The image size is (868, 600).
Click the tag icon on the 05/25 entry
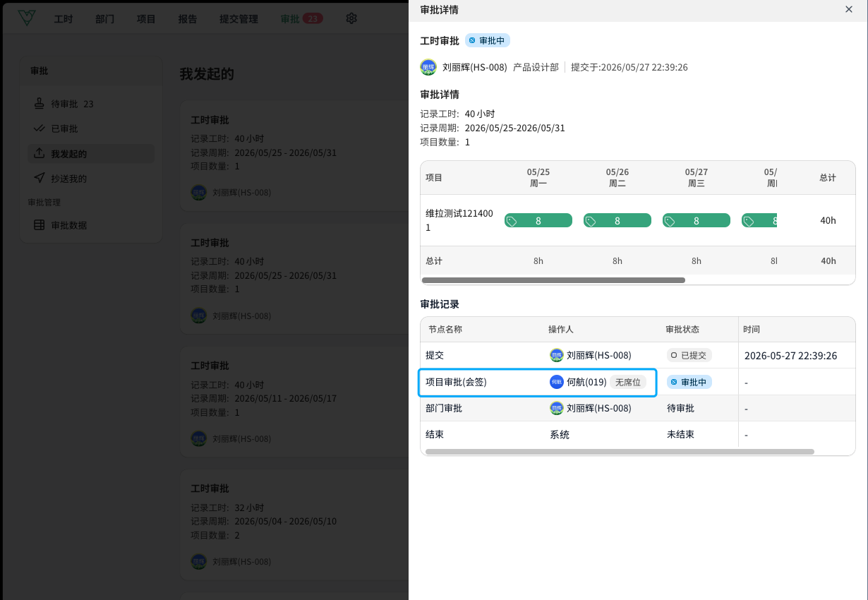pos(512,221)
